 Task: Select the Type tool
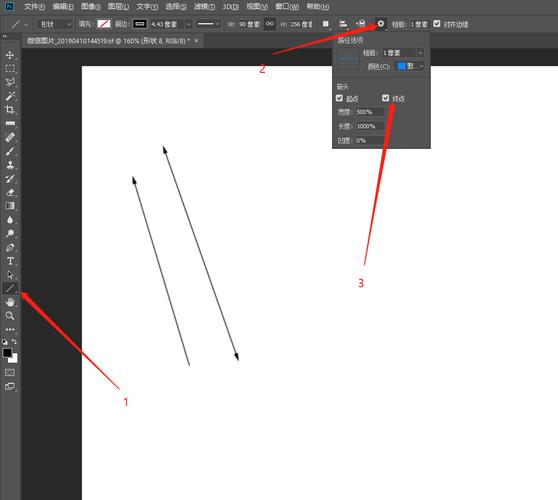tap(10, 261)
